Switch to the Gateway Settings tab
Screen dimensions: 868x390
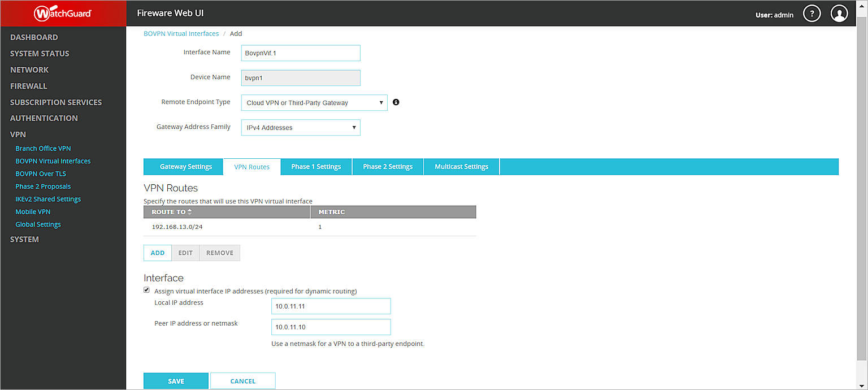[183, 166]
